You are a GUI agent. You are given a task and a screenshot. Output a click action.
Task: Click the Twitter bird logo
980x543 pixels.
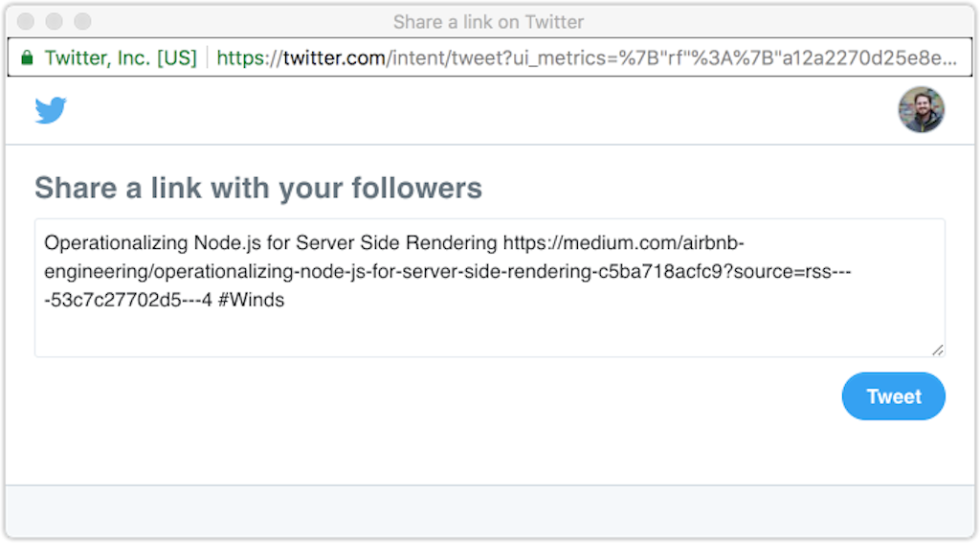(51, 110)
